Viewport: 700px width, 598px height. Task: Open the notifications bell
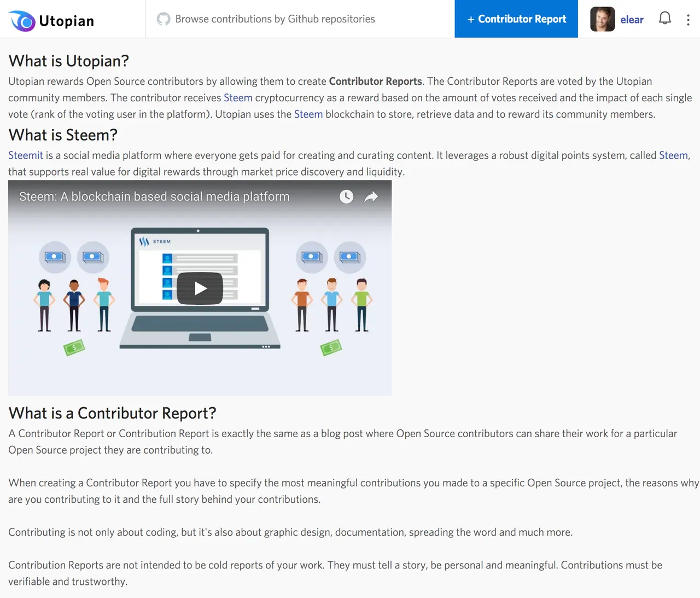coord(664,19)
